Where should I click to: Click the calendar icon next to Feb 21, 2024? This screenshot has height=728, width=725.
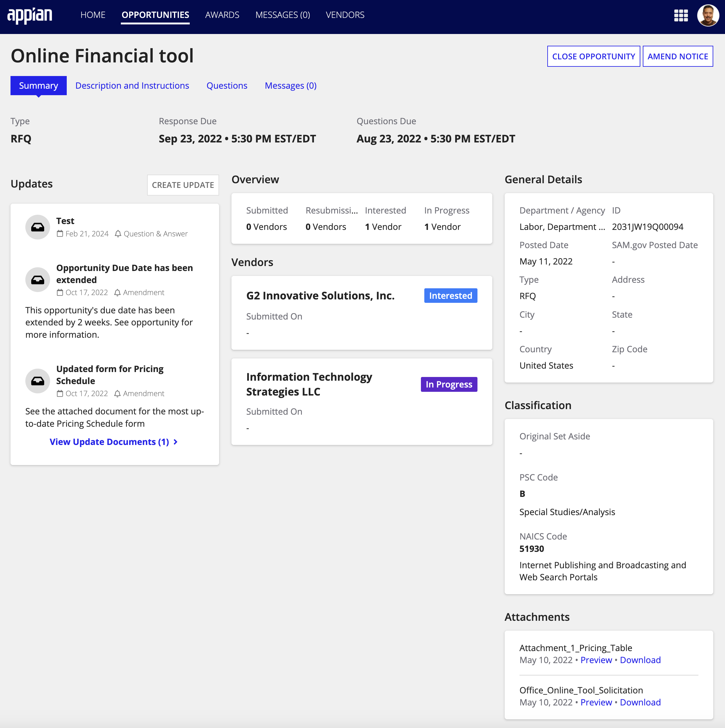[x=60, y=234]
